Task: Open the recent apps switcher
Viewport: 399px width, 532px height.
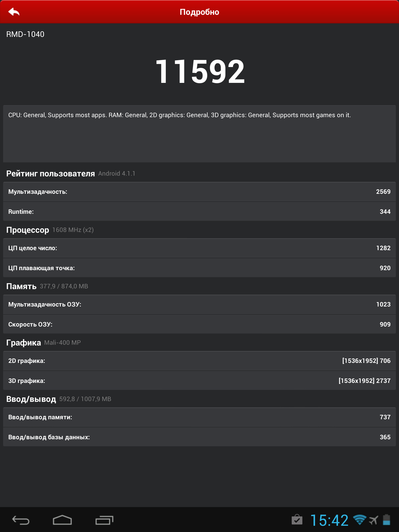Action: point(104,520)
